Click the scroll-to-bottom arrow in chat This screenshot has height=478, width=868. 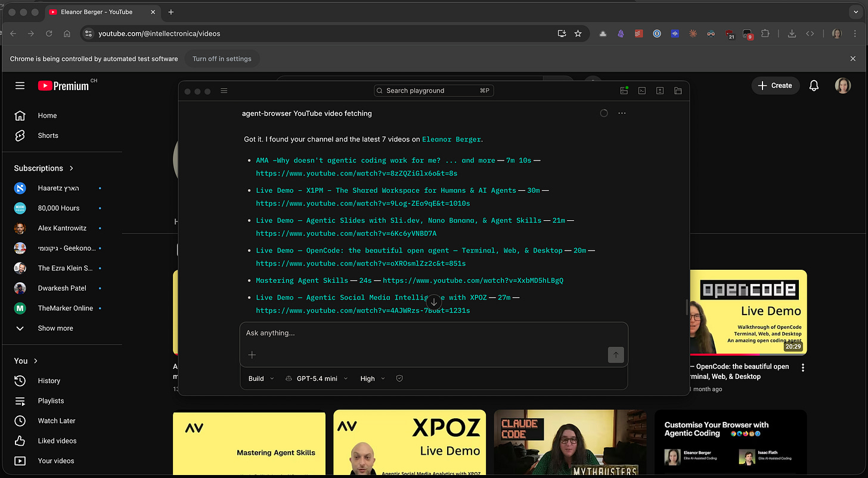pos(434,302)
